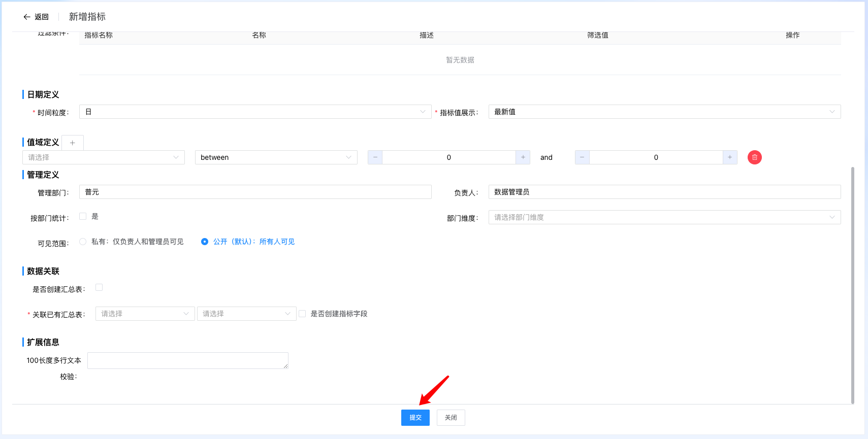The image size is (868, 439).
Task: Open the 时间粒度 dropdown
Action: pyautogui.click(x=255, y=112)
